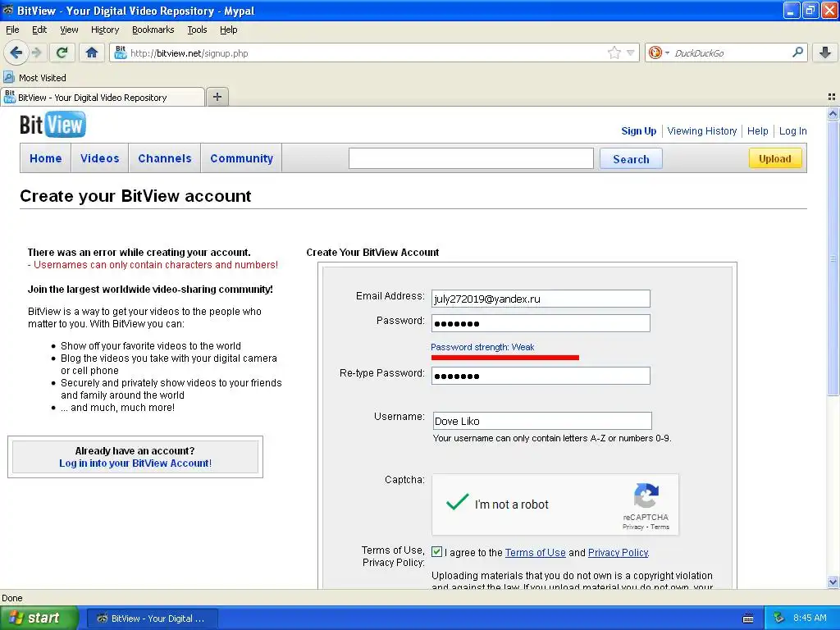840x630 pixels.
Task: Open the Edit menu
Action: point(39,30)
